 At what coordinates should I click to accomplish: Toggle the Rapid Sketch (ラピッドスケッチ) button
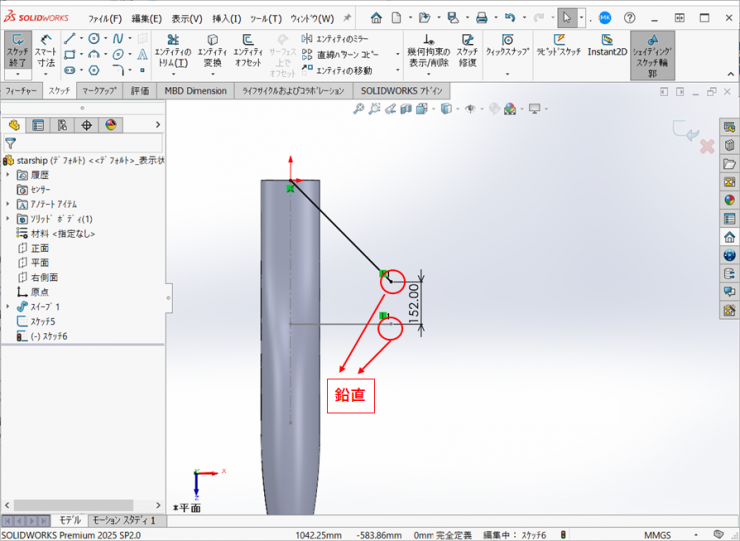click(x=556, y=51)
